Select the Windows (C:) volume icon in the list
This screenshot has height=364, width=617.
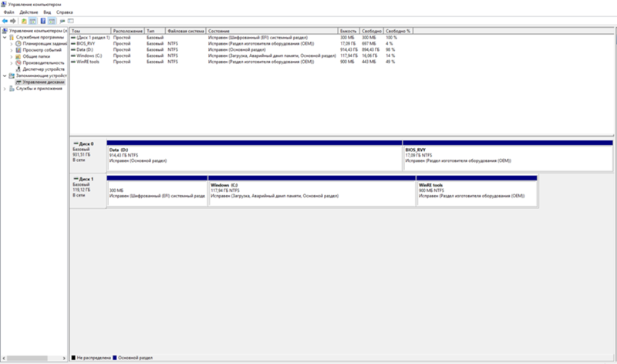(x=73, y=56)
